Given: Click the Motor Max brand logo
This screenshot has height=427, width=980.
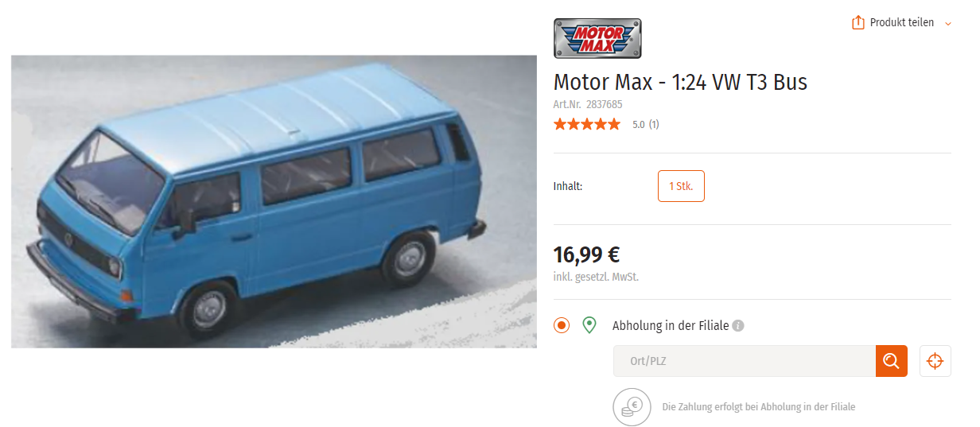Looking at the screenshot, I should coord(597,38).
